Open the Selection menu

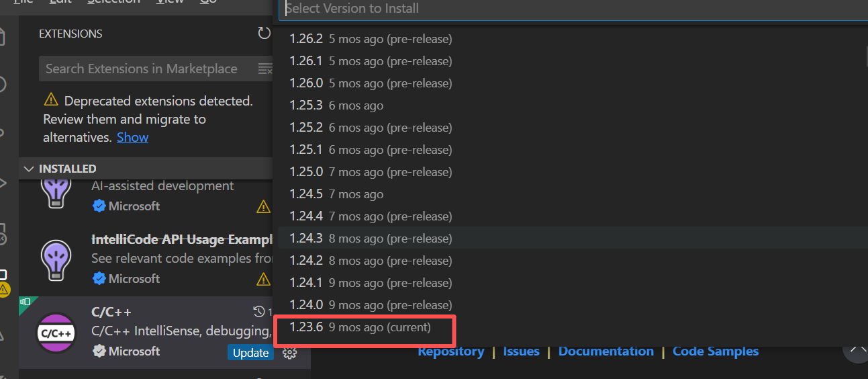pos(113,2)
